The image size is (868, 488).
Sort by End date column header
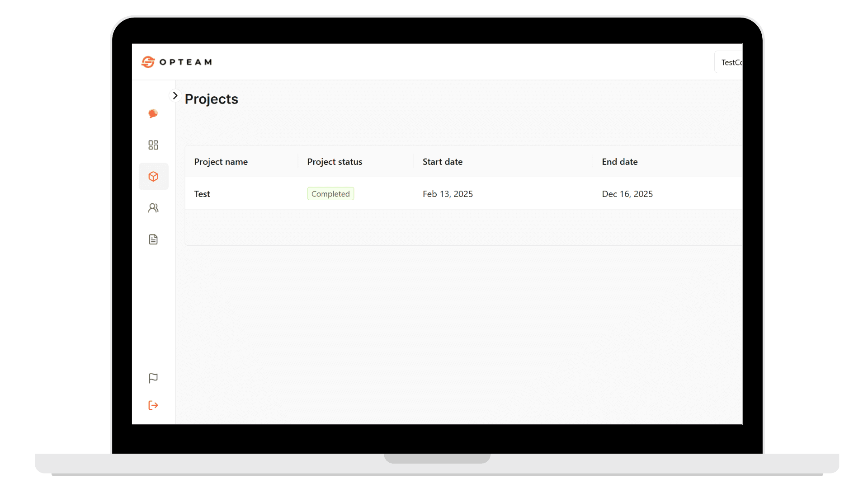619,162
